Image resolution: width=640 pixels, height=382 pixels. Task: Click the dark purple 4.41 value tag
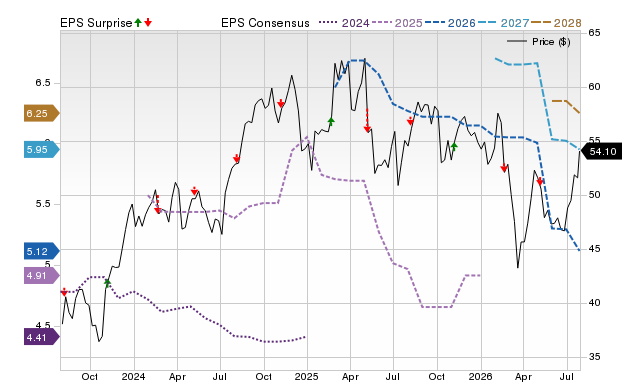42,338
